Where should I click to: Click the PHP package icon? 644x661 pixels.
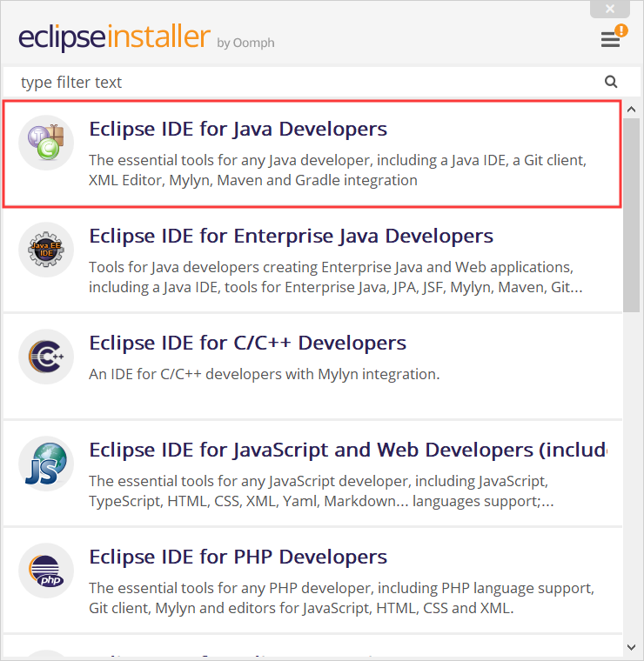coord(46,571)
